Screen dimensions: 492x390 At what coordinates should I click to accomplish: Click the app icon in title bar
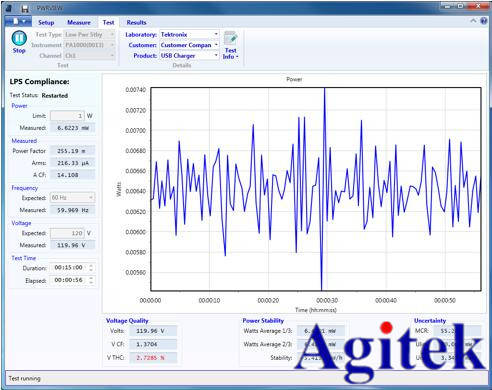[x=9, y=8]
